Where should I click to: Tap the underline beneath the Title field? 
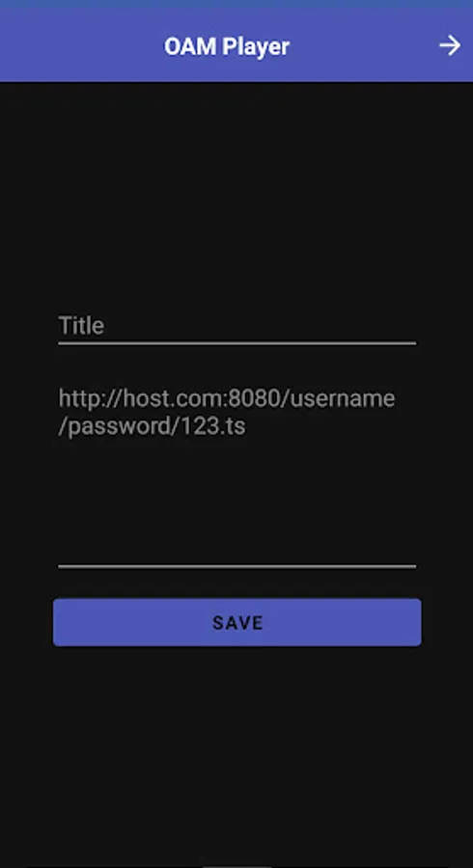click(237, 343)
